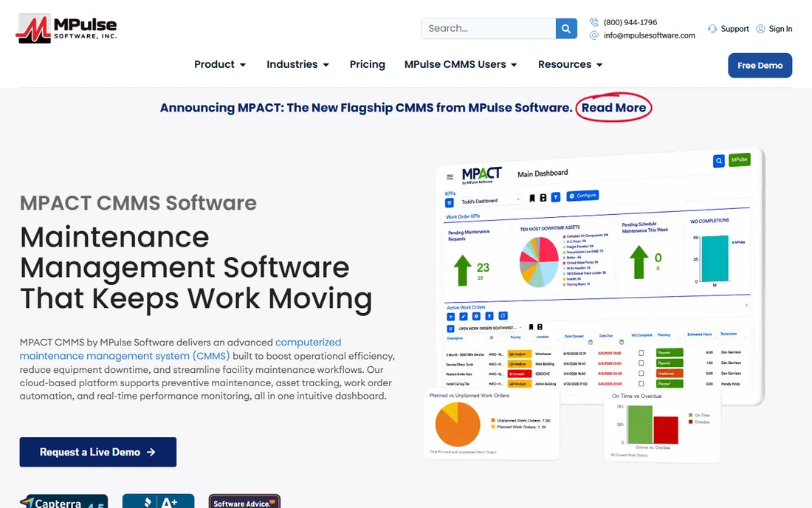Click the Request a Live Demo button
812x508 pixels.
coord(98,452)
